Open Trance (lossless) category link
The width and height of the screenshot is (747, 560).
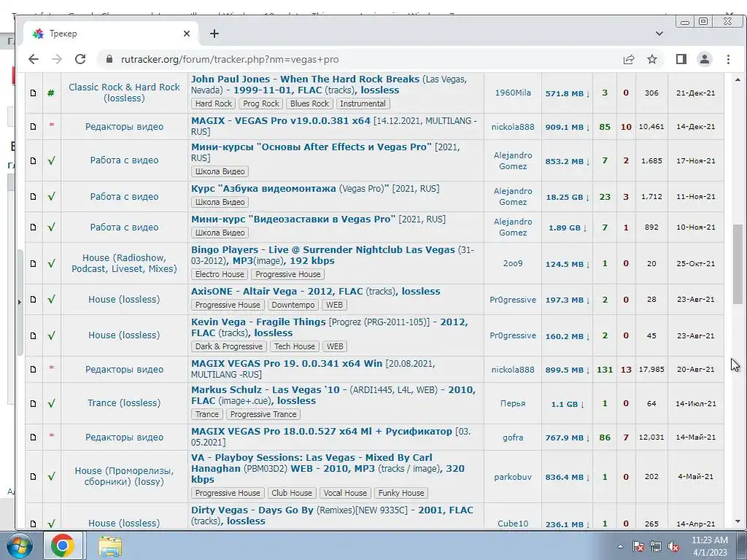click(x=124, y=402)
